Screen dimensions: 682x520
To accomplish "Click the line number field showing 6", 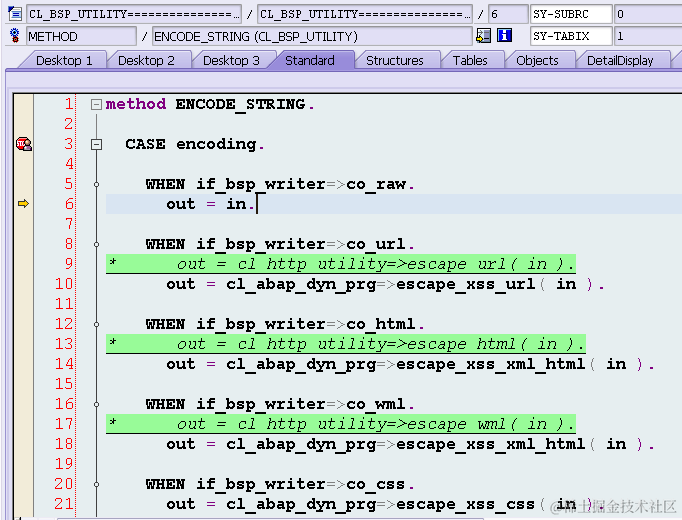I will pyautogui.click(x=507, y=14).
